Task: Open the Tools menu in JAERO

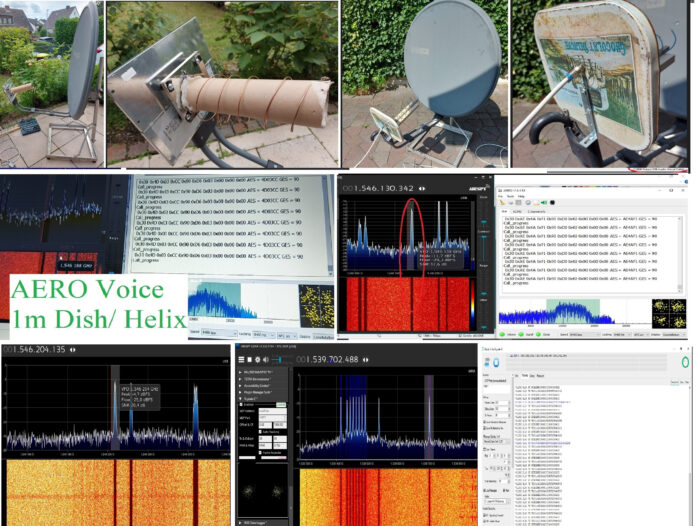Action: pos(510,196)
